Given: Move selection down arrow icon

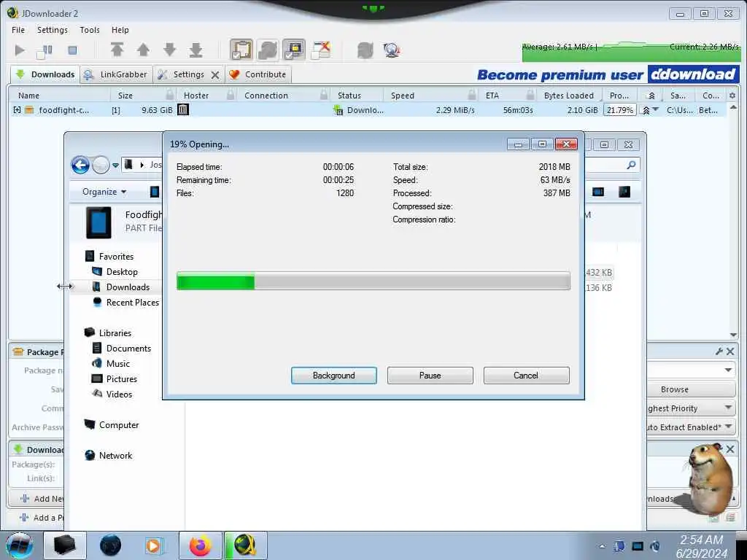Looking at the screenshot, I should [x=169, y=50].
